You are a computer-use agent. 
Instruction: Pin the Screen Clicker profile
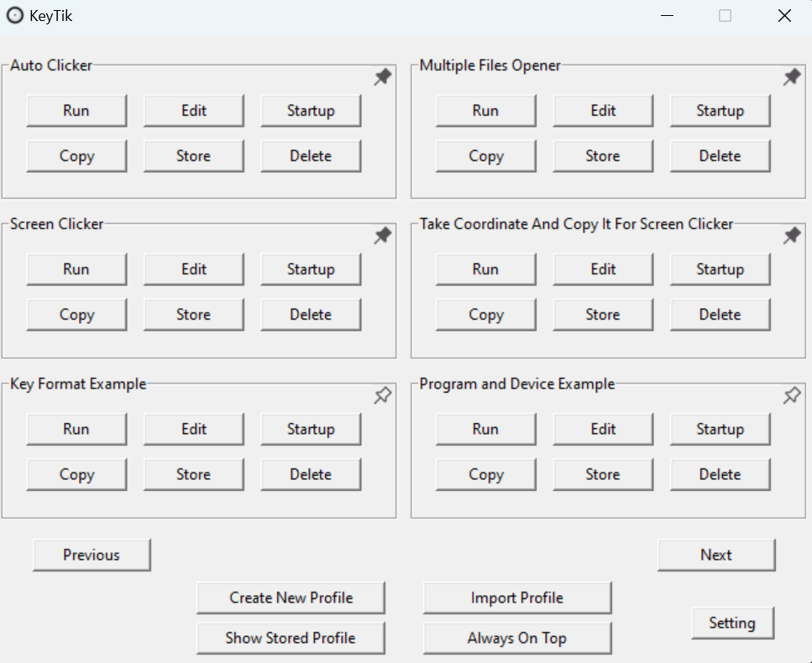click(382, 236)
